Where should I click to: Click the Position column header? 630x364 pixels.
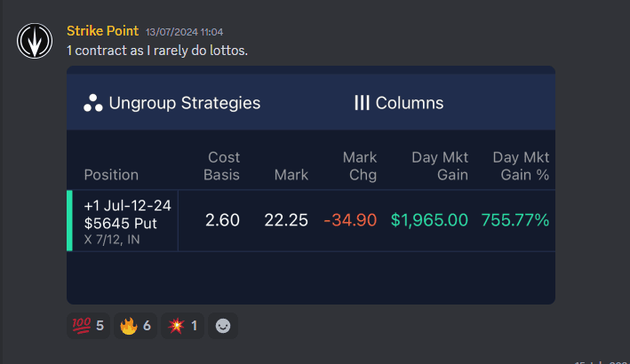111,175
